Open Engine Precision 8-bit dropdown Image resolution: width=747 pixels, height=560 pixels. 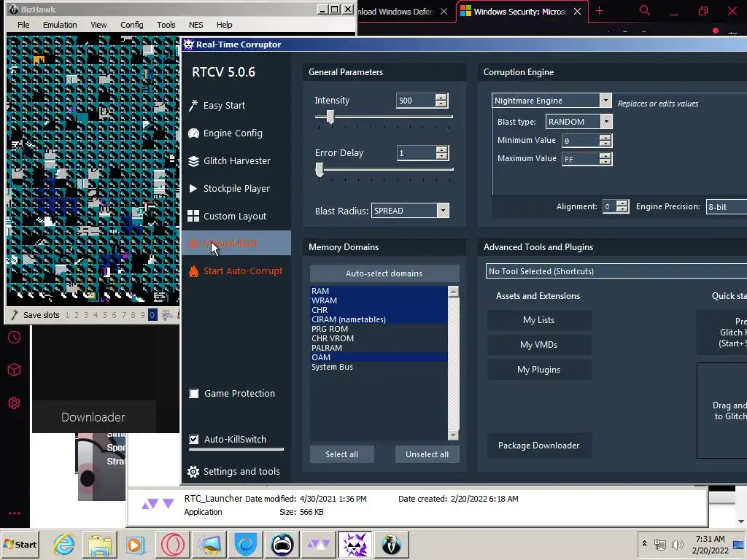coord(726,206)
